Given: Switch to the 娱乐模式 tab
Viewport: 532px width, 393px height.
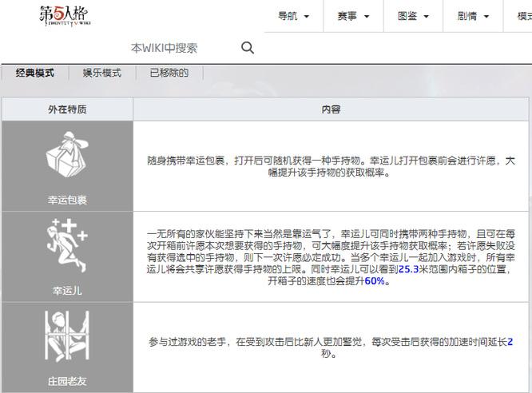Looking at the screenshot, I should [x=102, y=73].
